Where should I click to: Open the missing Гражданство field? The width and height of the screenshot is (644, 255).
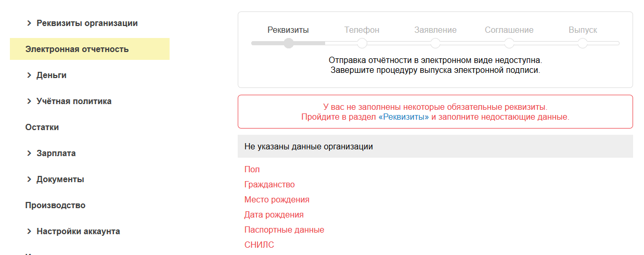point(269,184)
